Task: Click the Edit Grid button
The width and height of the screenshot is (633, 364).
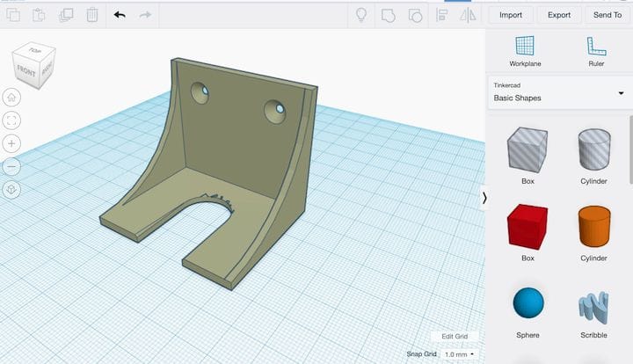Action: [455, 337]
